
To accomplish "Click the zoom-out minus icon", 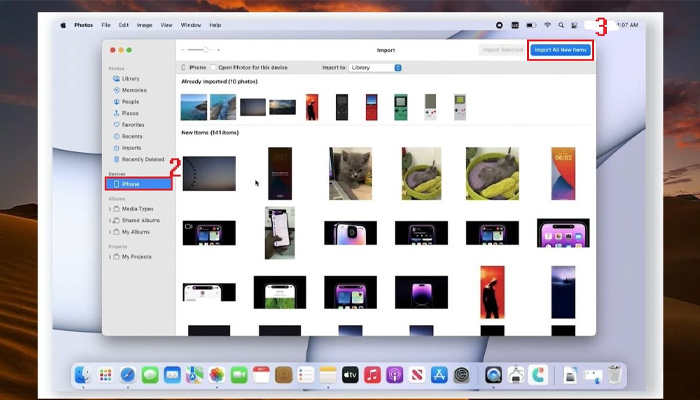I will coord(183,50).
